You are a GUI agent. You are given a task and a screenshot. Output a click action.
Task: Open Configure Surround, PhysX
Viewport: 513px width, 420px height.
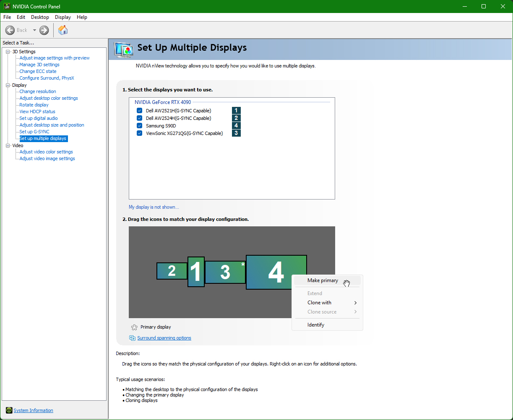coord(47,78)
